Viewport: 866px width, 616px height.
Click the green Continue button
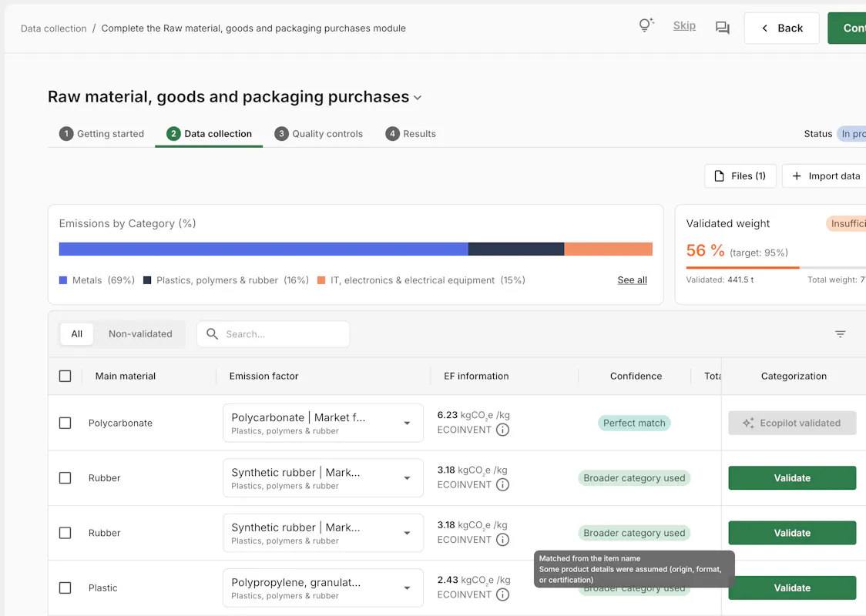(x=847, y=28)
